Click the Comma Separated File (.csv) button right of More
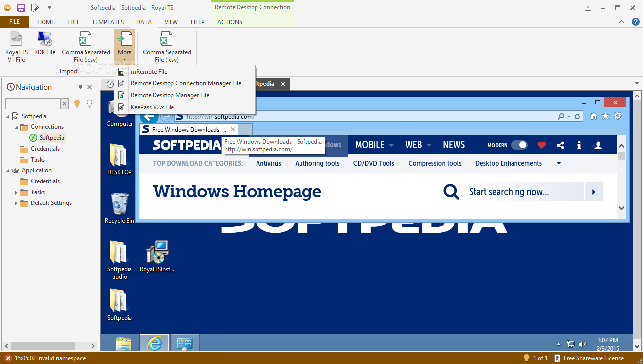 167,47
